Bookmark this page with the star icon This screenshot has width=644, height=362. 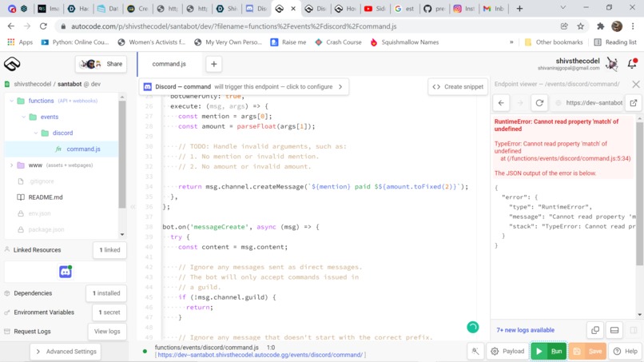point(580,26)
